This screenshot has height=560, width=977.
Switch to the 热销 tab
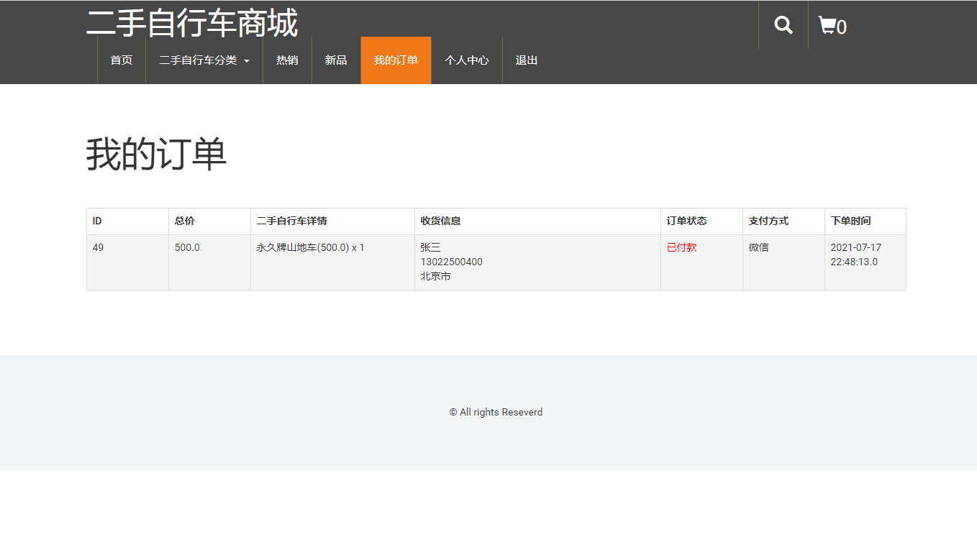(x=287, y=60)
